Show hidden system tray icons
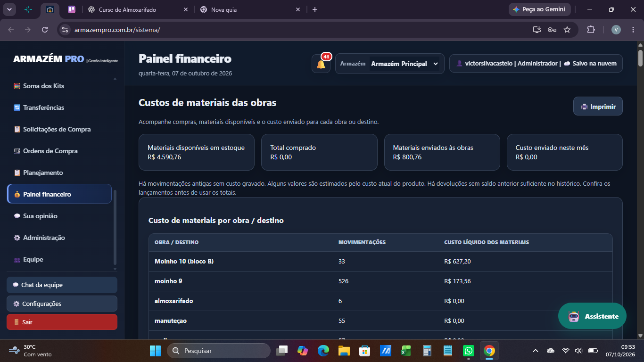This screenshot has height=362, width=644. (535, 351)
